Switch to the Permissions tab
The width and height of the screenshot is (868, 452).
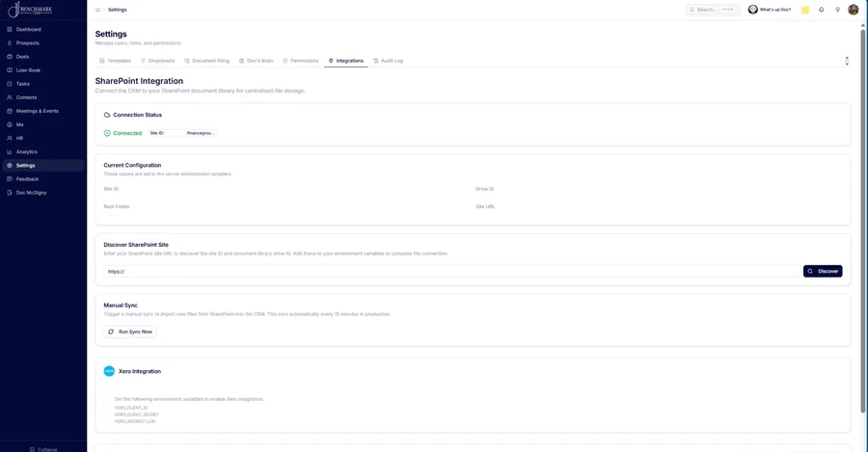coord(301,61)
